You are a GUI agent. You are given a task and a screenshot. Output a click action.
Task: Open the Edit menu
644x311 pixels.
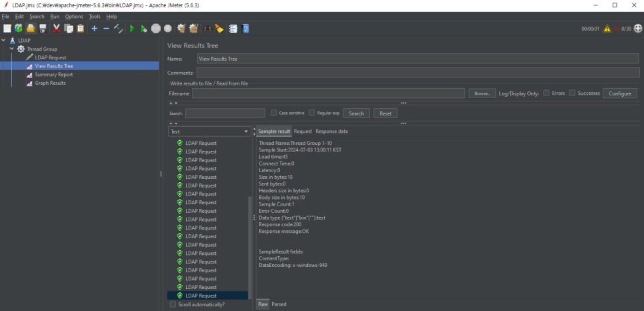19,17
